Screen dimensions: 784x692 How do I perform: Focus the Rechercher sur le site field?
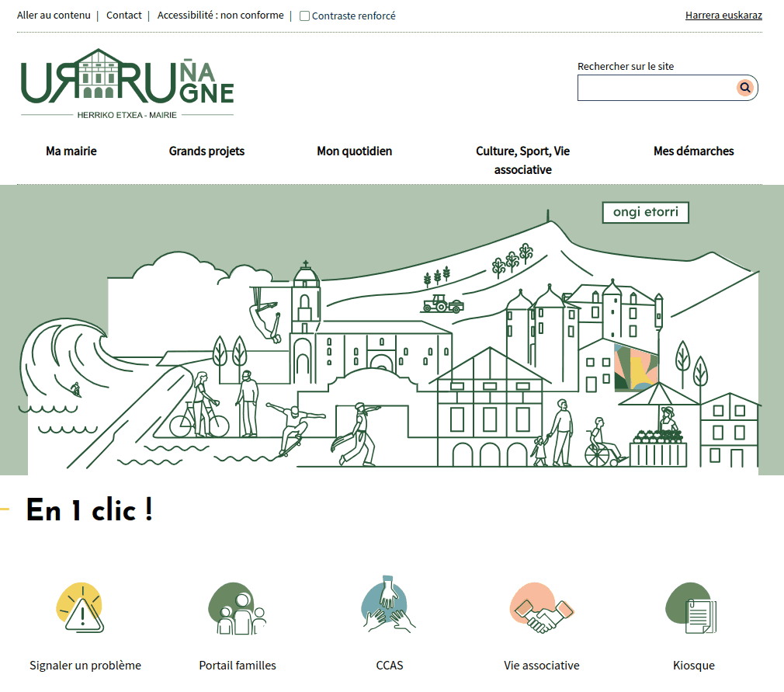point(656,88)
